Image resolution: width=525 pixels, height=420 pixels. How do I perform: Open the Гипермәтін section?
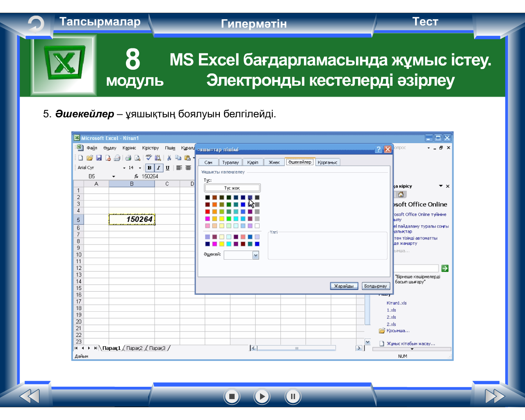[254, 24]
